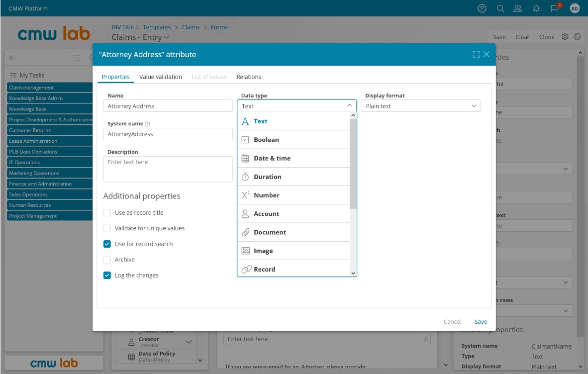This screenshot has width=588, height=374.
Task: Choose the Record data type
Action: (294, 269)
